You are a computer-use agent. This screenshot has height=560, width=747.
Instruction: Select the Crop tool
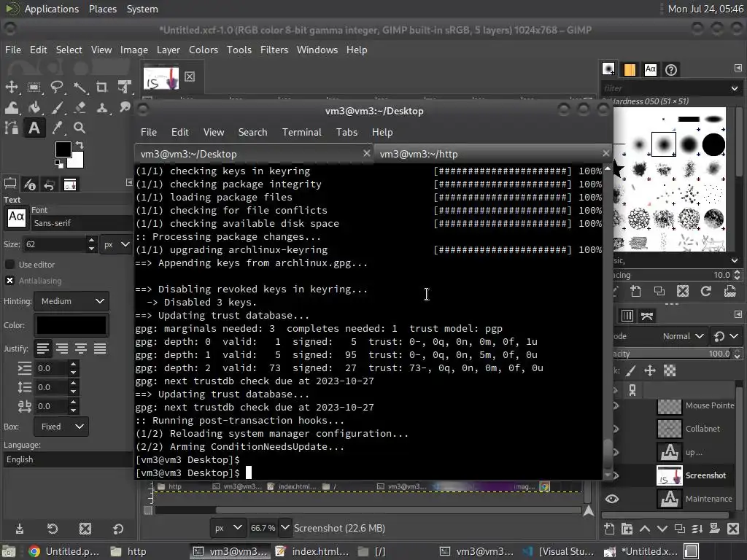coord(102,87)
